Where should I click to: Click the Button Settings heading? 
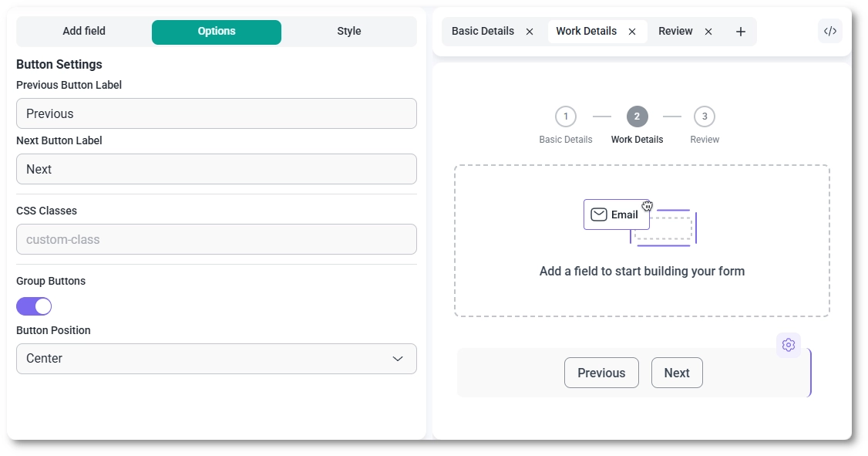pyautogui.click(x=59, y=64)
